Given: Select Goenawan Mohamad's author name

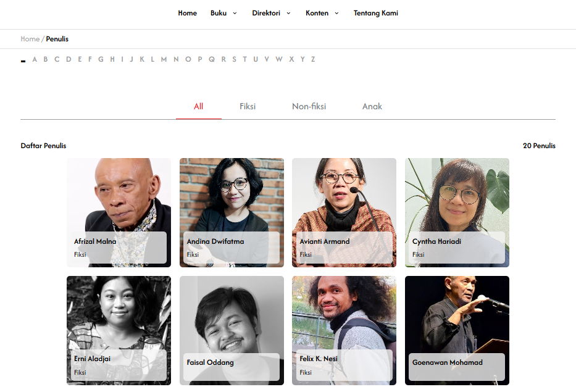Looking at the screenshot, I should point(448,362).
